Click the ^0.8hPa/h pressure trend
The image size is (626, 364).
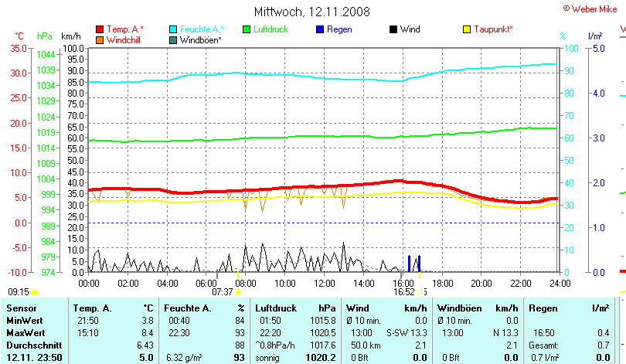(x=275, y=345)
